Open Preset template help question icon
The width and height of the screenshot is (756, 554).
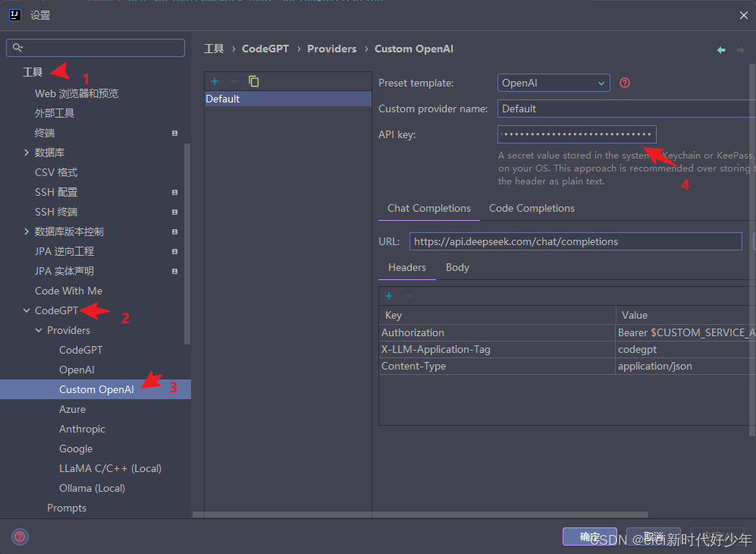(x=624, y=83)
